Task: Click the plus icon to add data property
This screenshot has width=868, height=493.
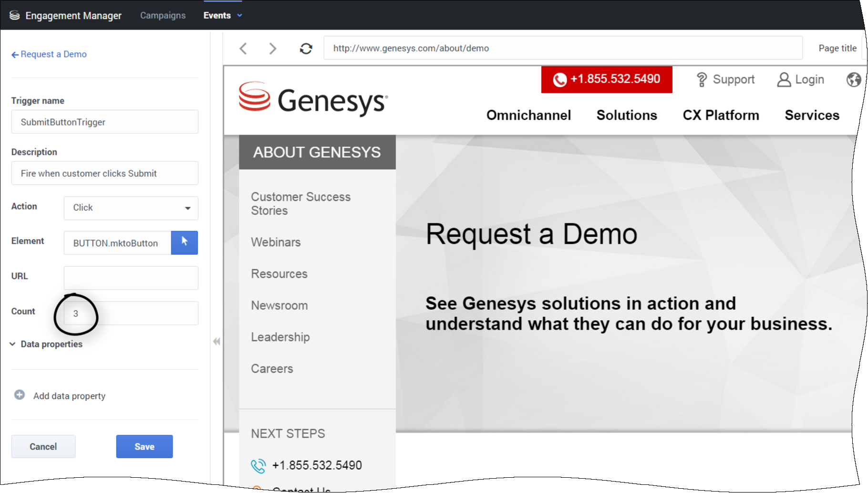Action: (x=20, y=395)
